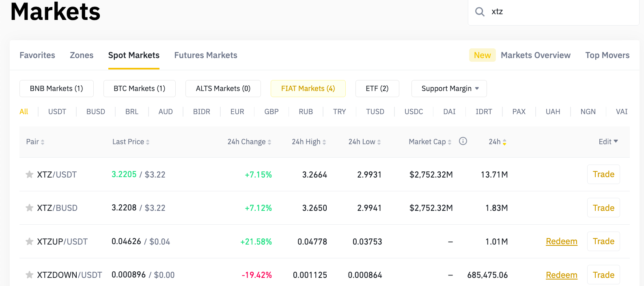Sort by 24h volume column

[x=504, y=142]
